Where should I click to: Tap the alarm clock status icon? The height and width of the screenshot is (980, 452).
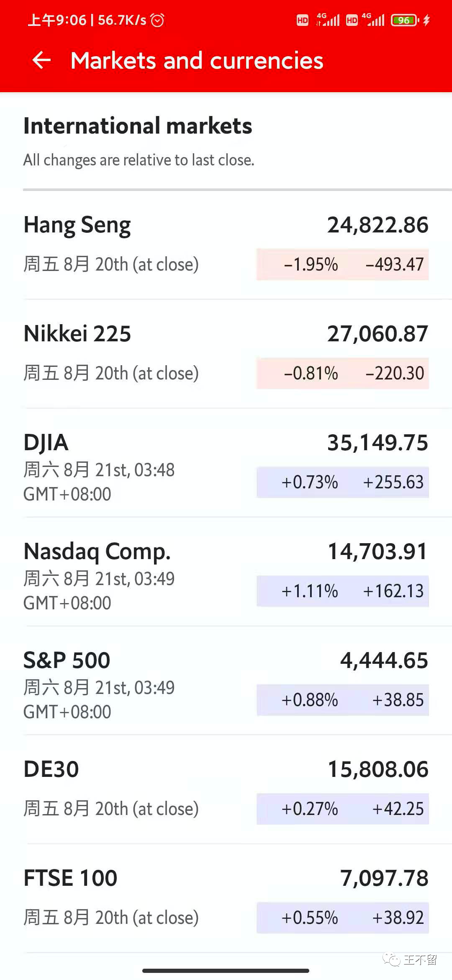[157, 20]
